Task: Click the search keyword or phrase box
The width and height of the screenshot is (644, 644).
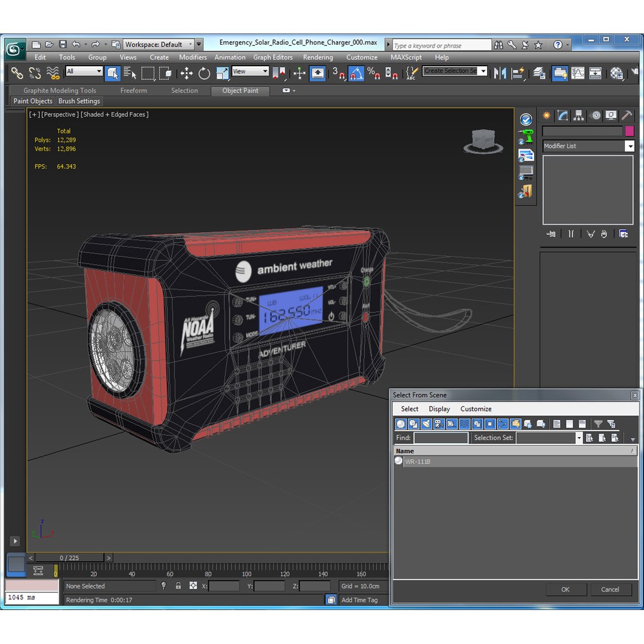Action: tap(441, 45)
